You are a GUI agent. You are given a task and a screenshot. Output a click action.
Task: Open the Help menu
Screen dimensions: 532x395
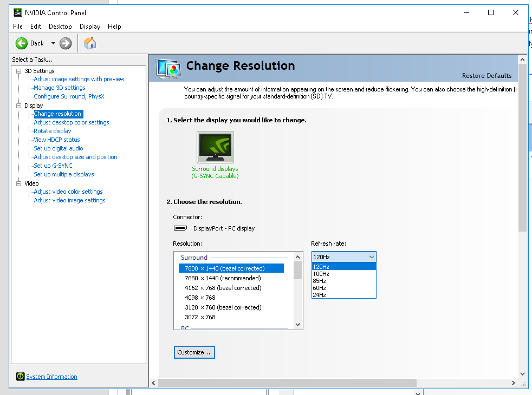(114, 27)
